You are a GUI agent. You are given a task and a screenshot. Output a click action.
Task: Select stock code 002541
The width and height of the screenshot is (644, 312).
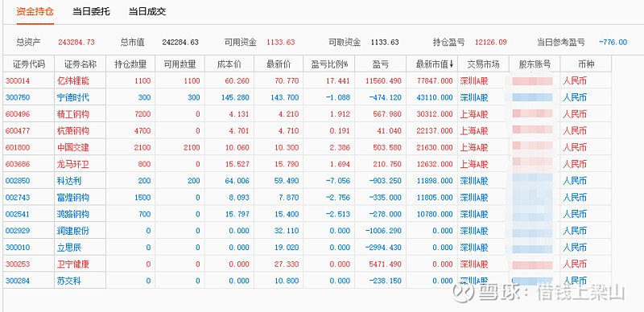18,214
